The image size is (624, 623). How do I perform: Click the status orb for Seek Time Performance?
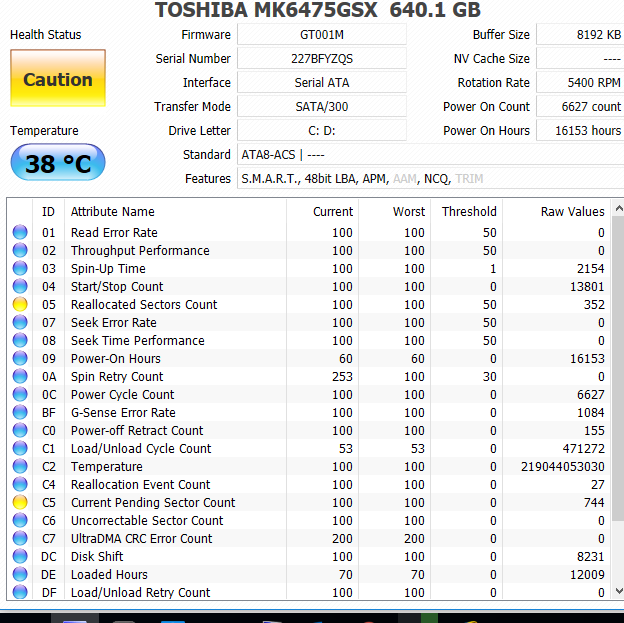[20, 340]
